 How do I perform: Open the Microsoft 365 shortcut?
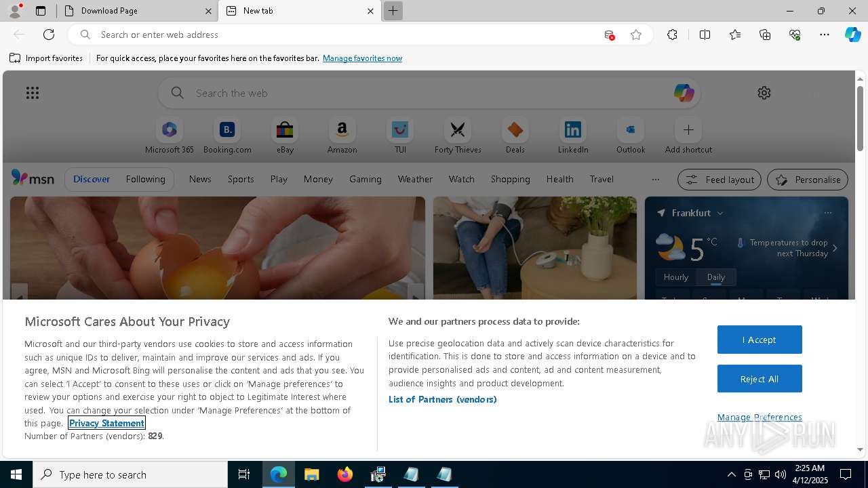point(170,136)
